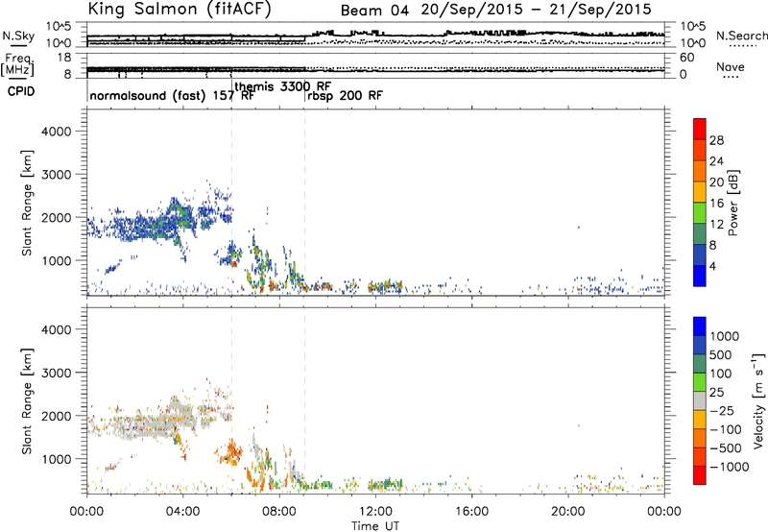The width and height of the screenshot is (768, 532).
Task: Click the '-25' tick on Velocity colorbar
Action: coord(722,410)
